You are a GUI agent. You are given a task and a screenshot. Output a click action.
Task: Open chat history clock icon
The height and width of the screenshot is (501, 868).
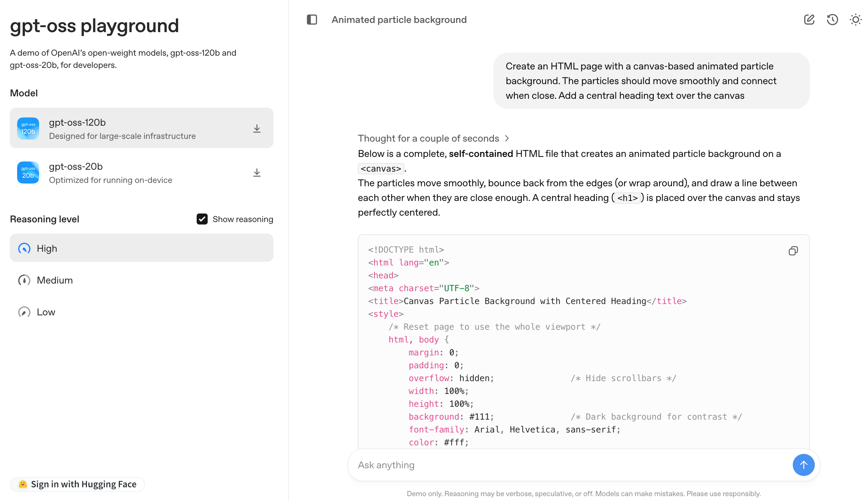832,20
